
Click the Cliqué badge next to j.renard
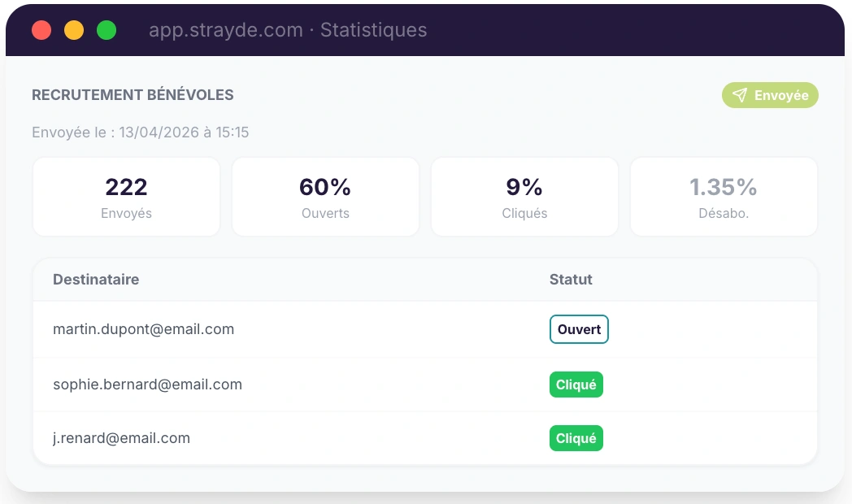(576, 437)
